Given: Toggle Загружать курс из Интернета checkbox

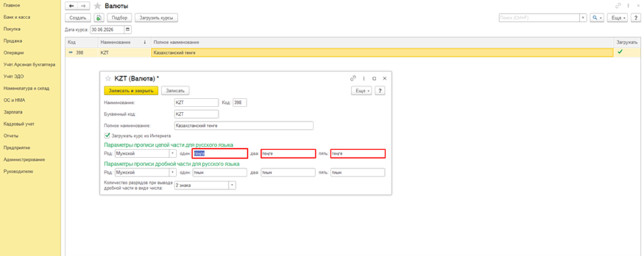Looking at the screenshot, I should pyautogui.click(x=108, y=135).
